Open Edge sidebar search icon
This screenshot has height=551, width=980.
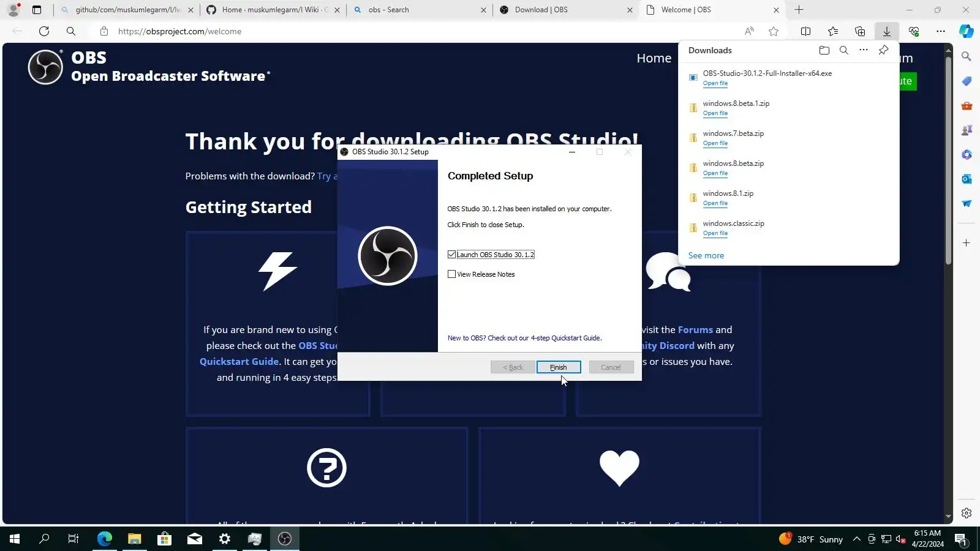pyautogui.click(x=967, y=56)
